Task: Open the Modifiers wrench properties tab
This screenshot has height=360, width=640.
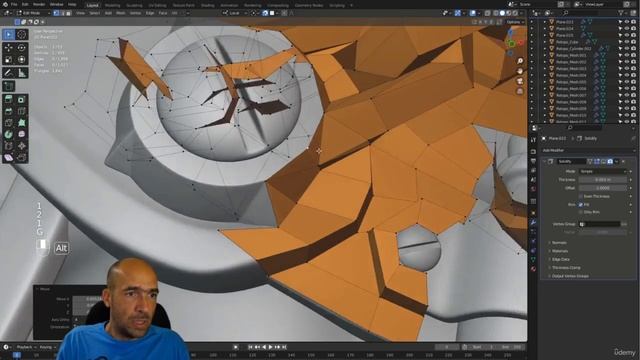Action: [533, 222]
